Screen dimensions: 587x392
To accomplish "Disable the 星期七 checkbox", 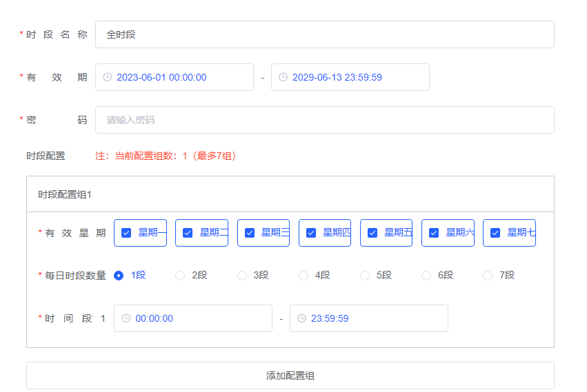I will 495,233.
